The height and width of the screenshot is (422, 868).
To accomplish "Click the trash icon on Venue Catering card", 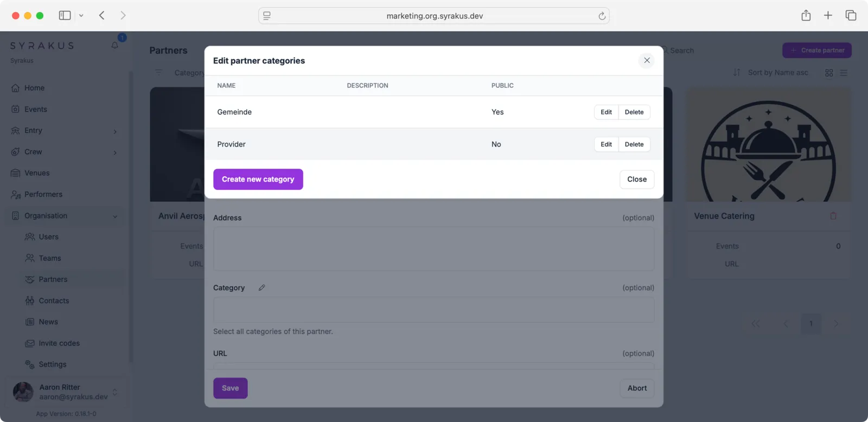I will tap(833, 216).
